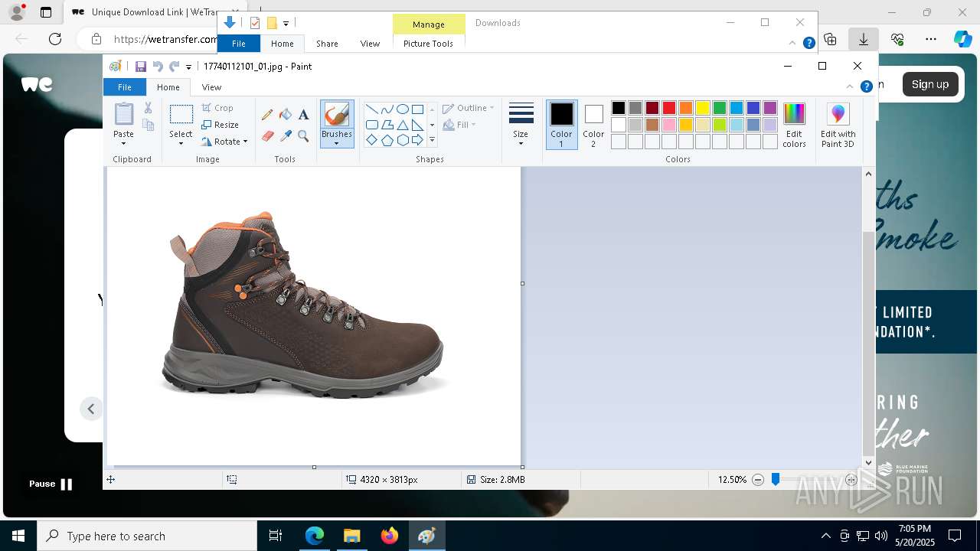Open Task View on taskbar
This screenshot has width=980, height=551.
pos(276,536)
